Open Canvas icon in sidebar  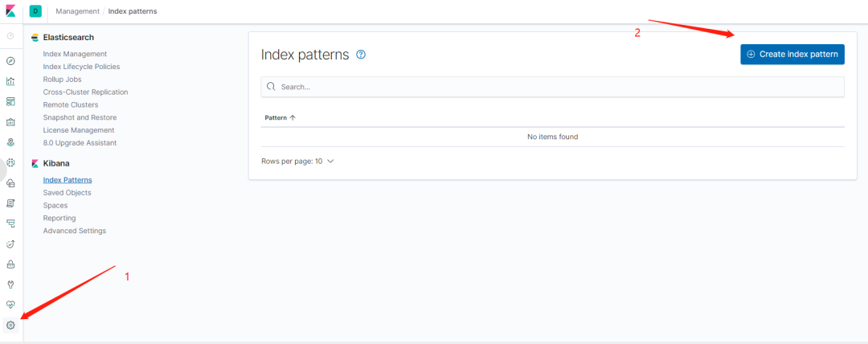pyautogui.click(x=10, y=122)
